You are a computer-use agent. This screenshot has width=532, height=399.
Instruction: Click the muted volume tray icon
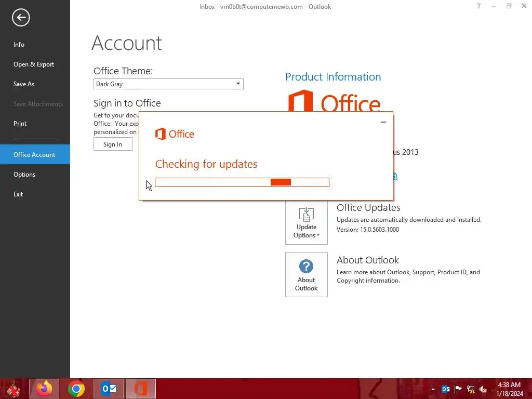[x=483, y=389]
